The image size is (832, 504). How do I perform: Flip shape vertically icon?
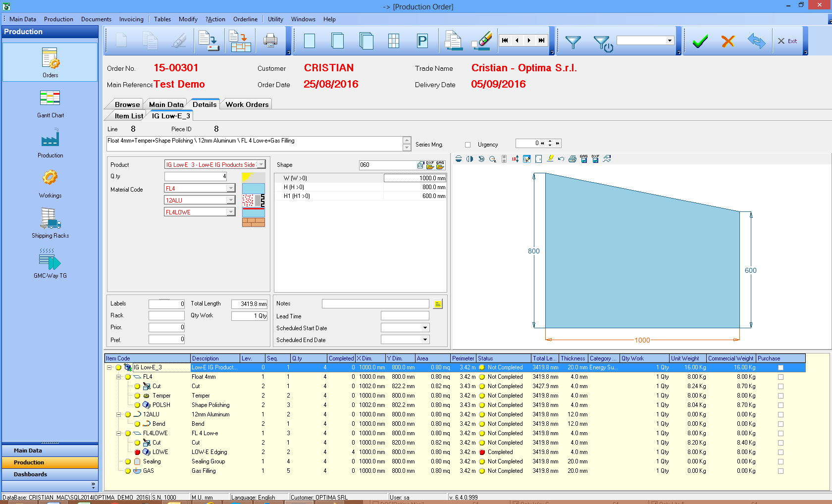[459, 159]
